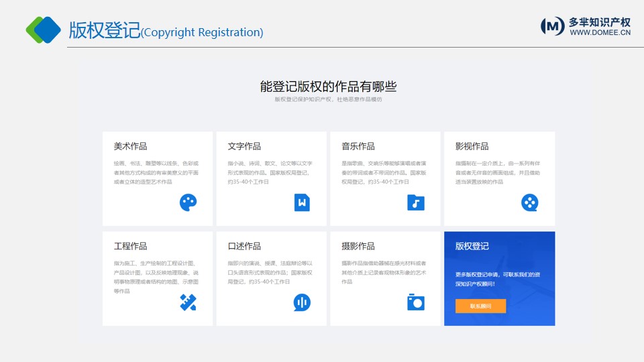The image size is (644, 362).
Task: Click the description text under 美术作品
Action: click(156, 172)
